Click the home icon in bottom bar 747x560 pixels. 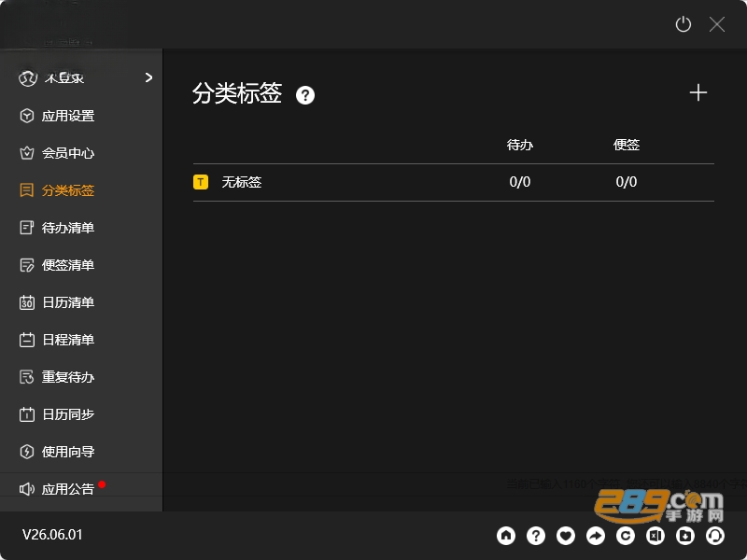tap(506, 536)
